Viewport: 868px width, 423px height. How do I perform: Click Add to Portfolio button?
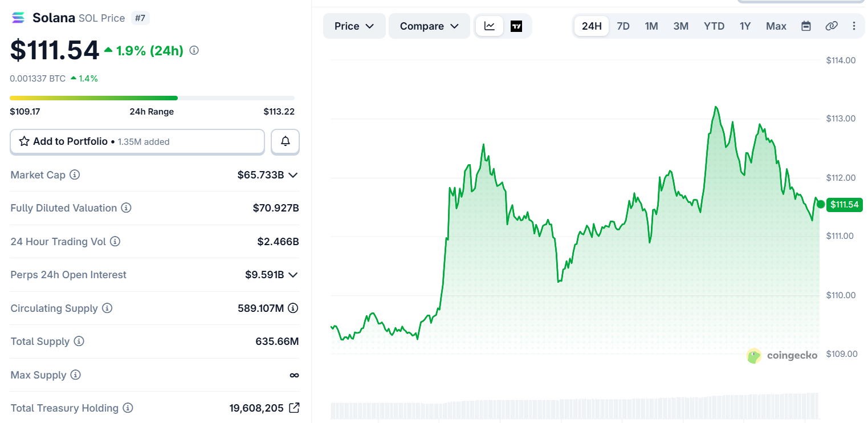137,141
